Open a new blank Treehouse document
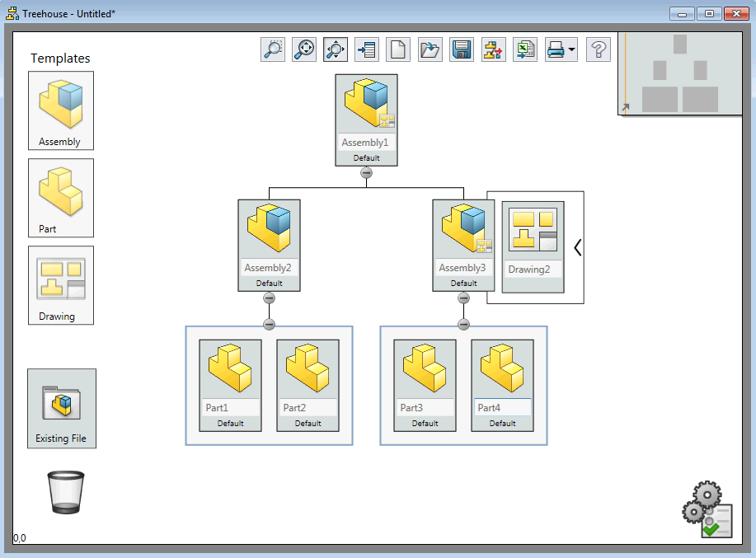Image resolution: width=756 pixels, height=558 pixels. tap(398, 49)
